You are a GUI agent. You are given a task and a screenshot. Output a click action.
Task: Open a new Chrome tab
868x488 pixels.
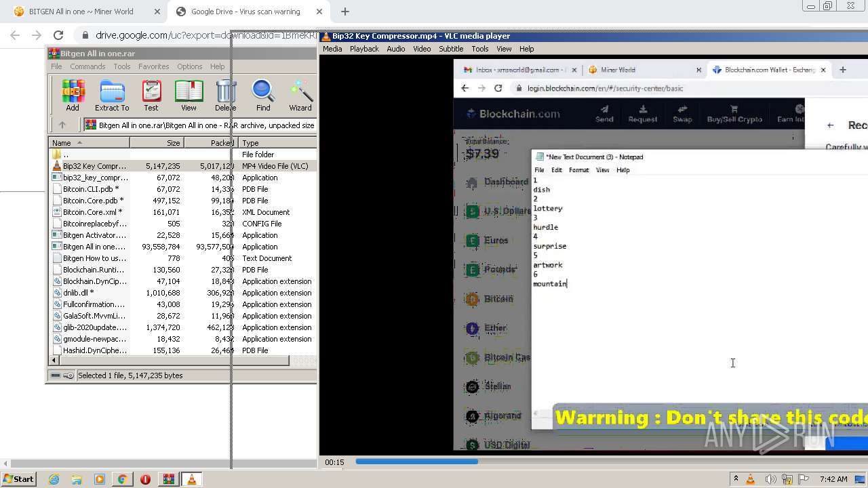pyautogui.click(x=345, y=12)
